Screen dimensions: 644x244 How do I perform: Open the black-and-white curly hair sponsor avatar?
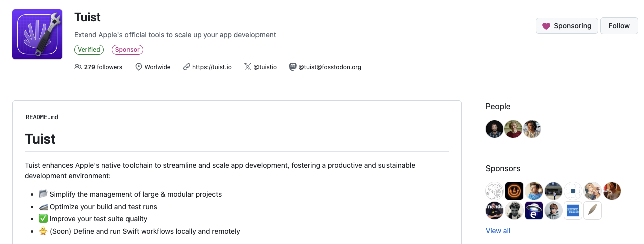[x=514, y=211]
